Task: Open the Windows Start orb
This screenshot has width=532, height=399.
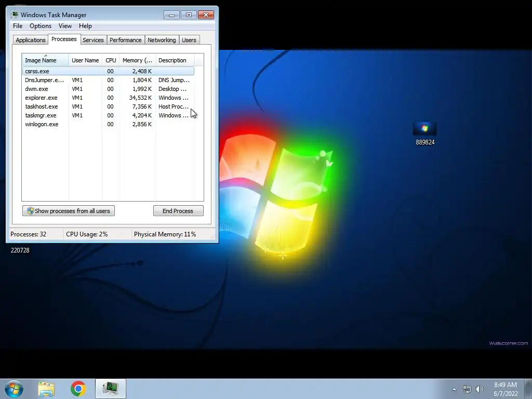Action: pyautogui.click(x=14, y=389)
